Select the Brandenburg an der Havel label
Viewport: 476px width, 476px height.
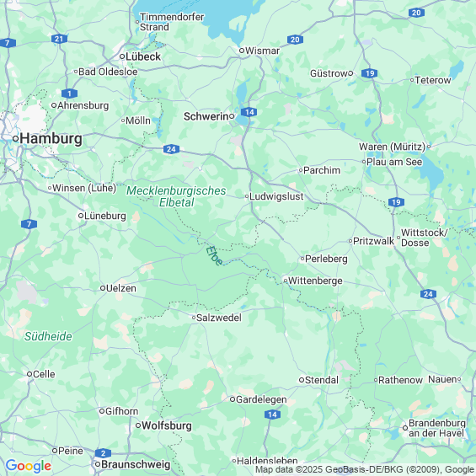[437, 428]
